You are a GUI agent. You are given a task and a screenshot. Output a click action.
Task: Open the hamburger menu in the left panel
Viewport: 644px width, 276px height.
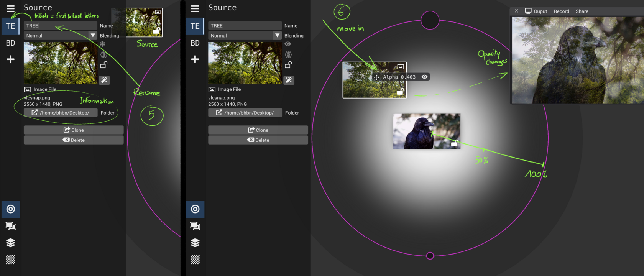pyautogui.click(x=10, y=8)
